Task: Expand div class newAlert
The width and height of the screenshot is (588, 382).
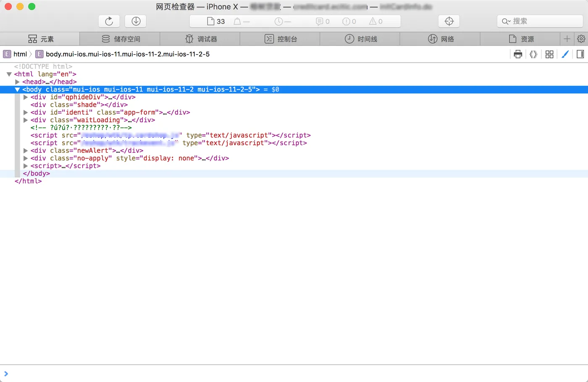Action: tap(25, 151)
